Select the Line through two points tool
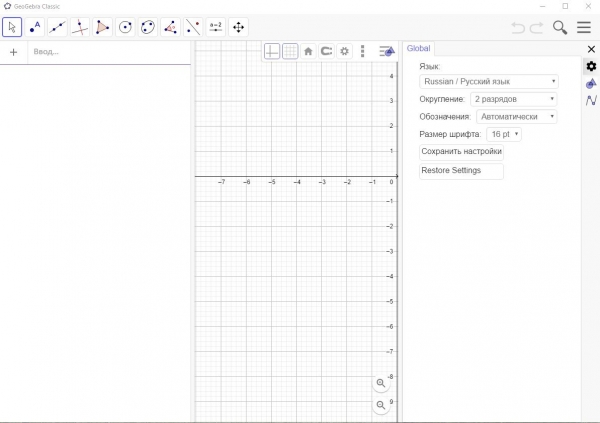Image resolution: width=600 pixels, height=423 pixels. pyautogui.click(x=57, y=27)
